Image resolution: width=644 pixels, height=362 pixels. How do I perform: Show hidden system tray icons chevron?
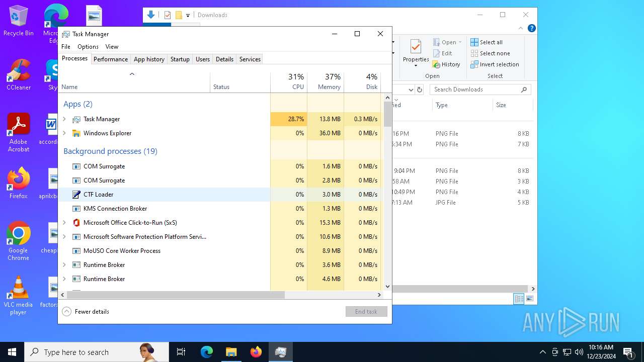pyautogui.click(x=542, y=352)
